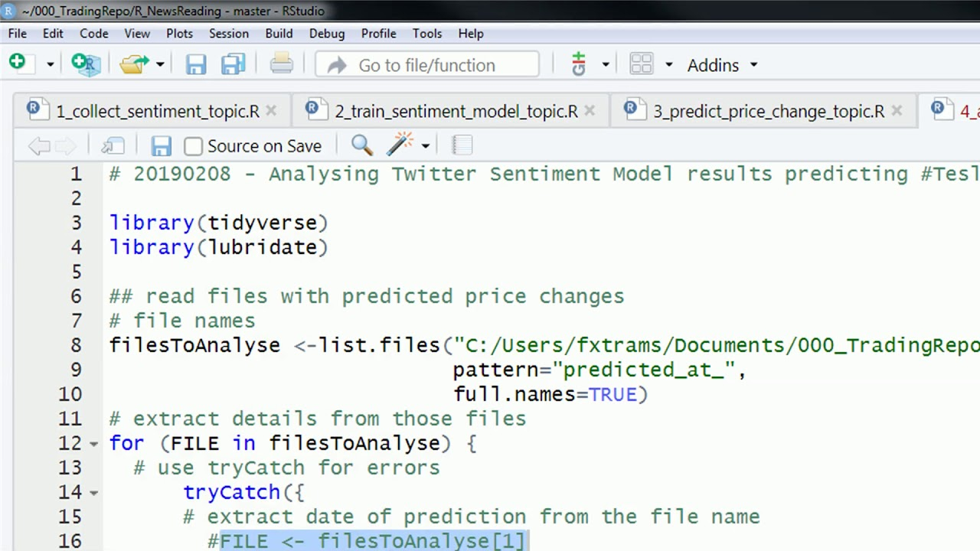
Task: Open the Debug menu
Action: coord(327,34)
